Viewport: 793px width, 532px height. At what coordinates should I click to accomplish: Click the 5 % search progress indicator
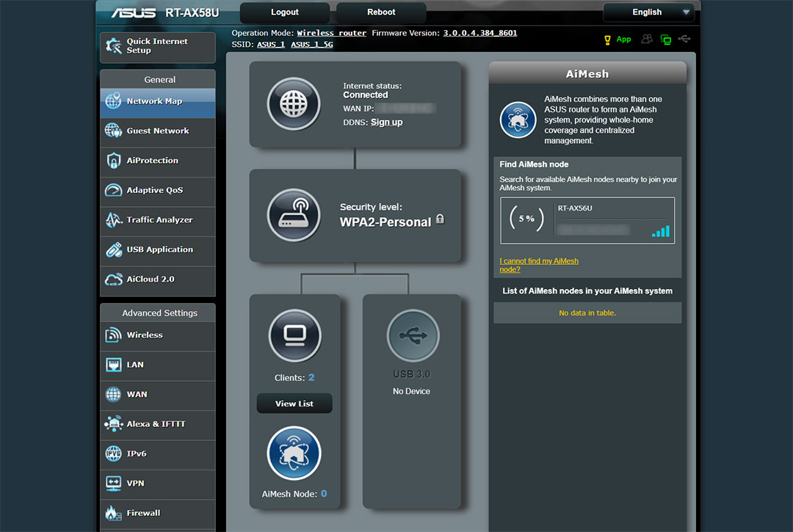click(x=526, y=219)
